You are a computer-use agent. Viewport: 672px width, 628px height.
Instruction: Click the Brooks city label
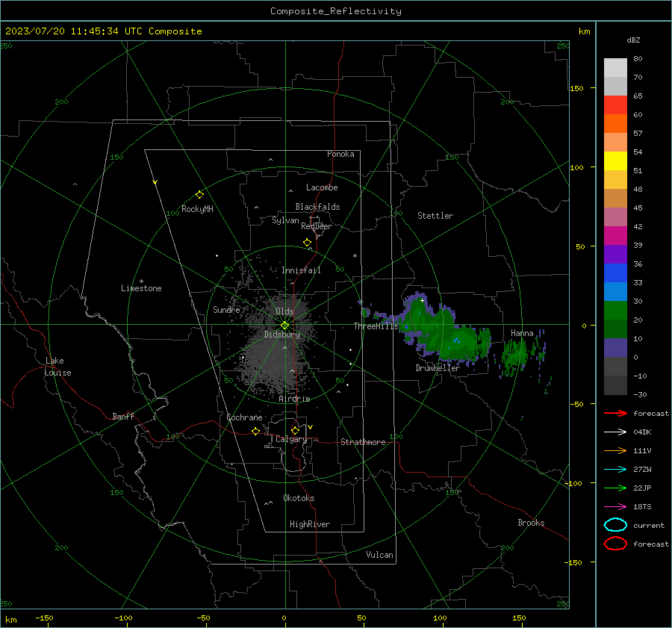click(x=531, y=523)
